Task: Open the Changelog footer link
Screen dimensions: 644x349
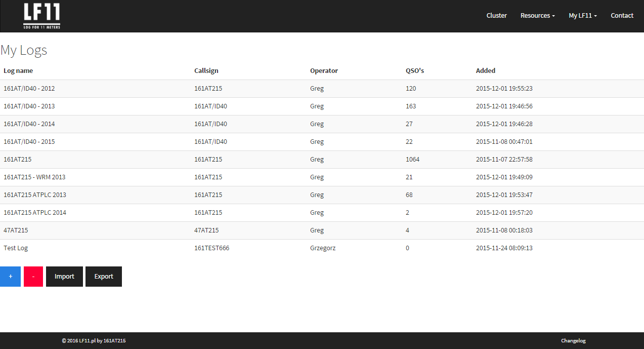Action: (573, 341)
